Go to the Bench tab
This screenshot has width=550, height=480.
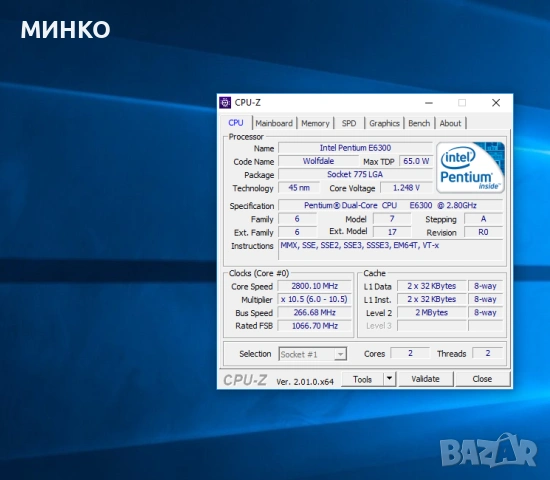(x=419, y=123)
